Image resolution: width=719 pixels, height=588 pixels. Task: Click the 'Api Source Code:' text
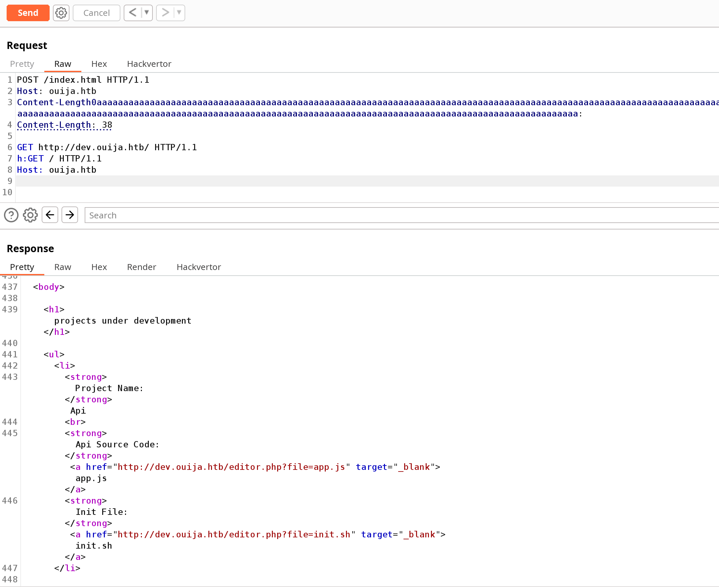pyautogui.click(x=117, y=444)
